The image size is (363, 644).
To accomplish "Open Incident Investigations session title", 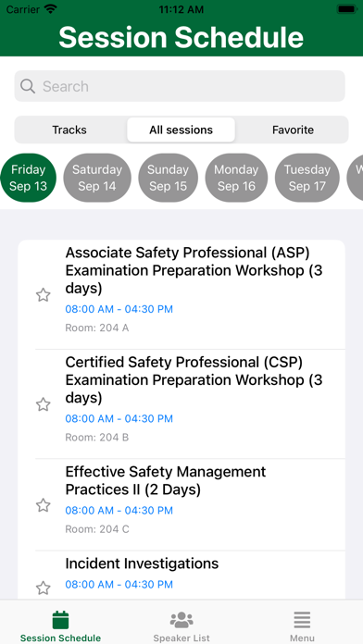I will click(x=142, y=563).
